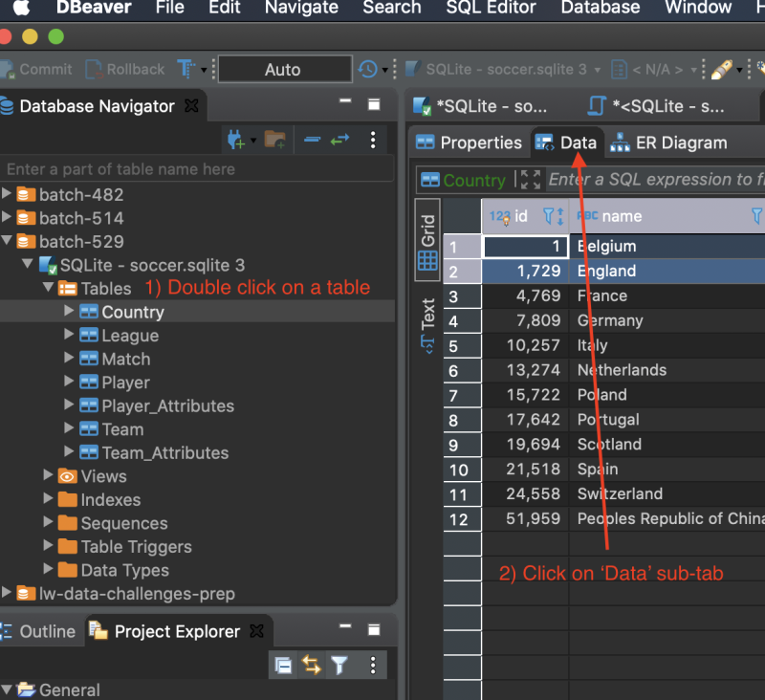Select the League table
Viewport: 765px width, 700px height.
[130, 335]
